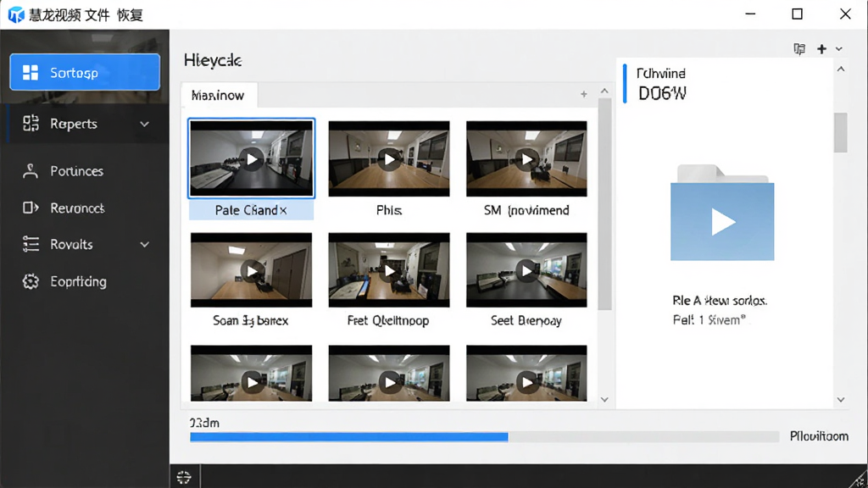Click the plus icon in top toolbar

click(x=821, y=49)
